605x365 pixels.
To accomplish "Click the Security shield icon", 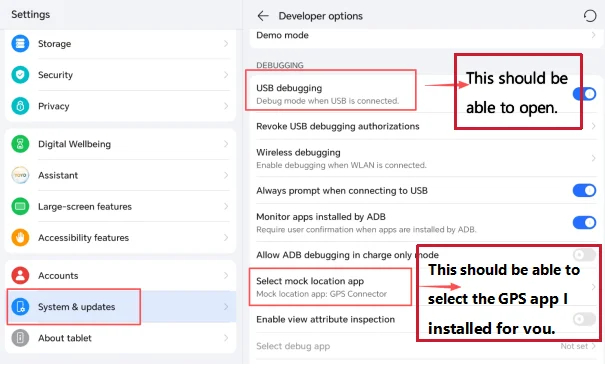I will [20, 75].
